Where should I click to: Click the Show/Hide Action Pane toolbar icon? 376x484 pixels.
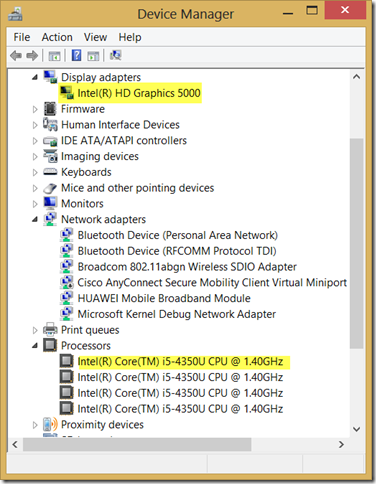[93, 56]
